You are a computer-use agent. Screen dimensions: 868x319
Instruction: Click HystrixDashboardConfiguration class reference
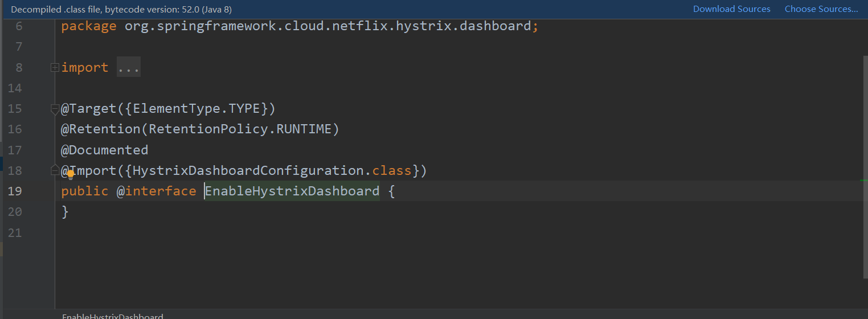coord(248,170)
